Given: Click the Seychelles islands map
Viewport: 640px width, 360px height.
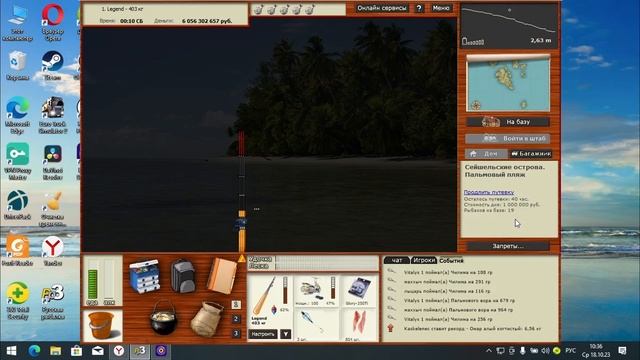Looking at the screenshot, I should pos(508,83).
